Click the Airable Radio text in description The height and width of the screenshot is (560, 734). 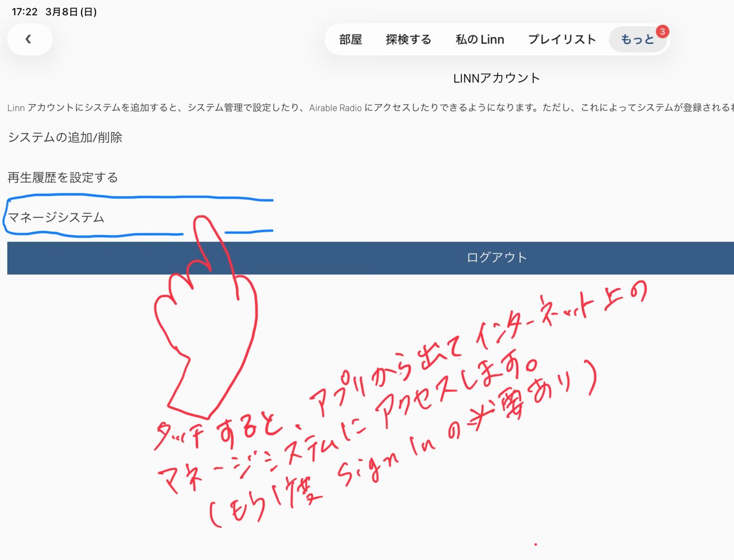[335, 108]
